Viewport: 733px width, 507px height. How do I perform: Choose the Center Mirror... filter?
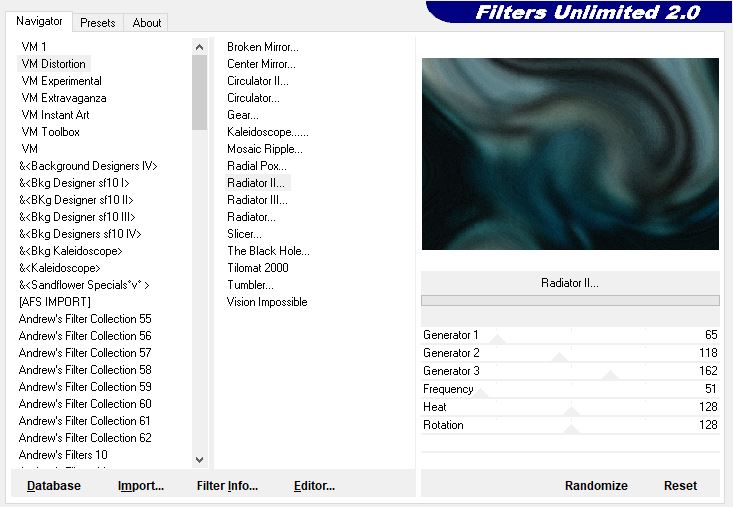point(261,64)
